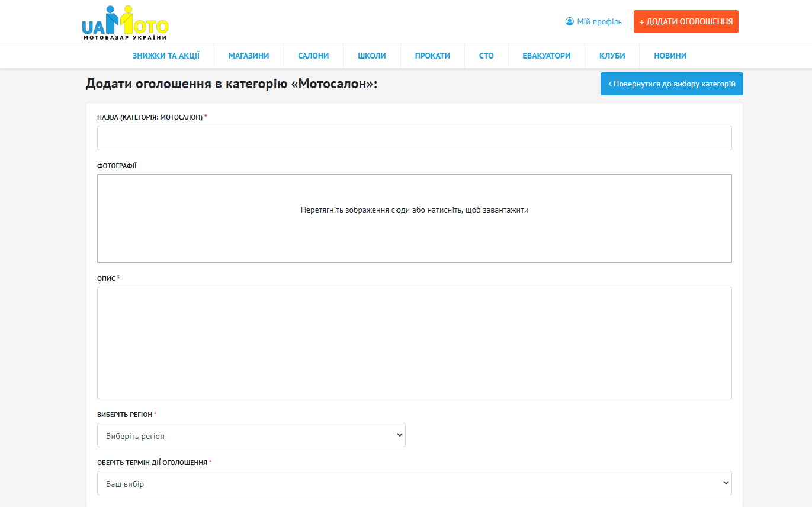The height and width of the screenshot is (507, 812).
Task: Click the UAMoto logo
Action: [x=125, y=23]
